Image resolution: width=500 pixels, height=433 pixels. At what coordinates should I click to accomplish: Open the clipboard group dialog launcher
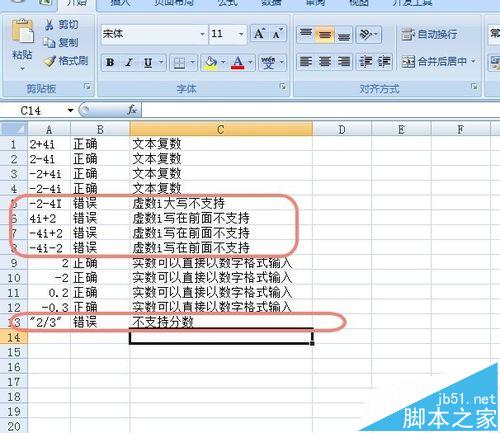87,87
